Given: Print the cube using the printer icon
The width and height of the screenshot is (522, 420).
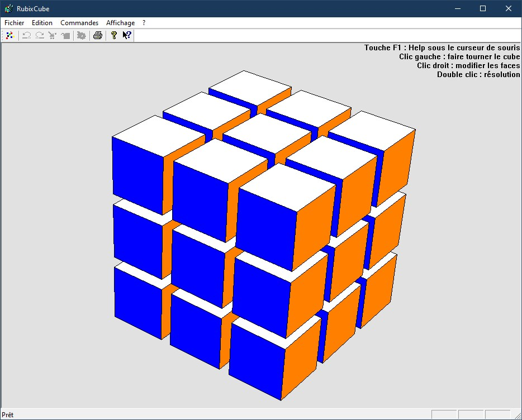Looking at the screenshot, I should (98, 36).
